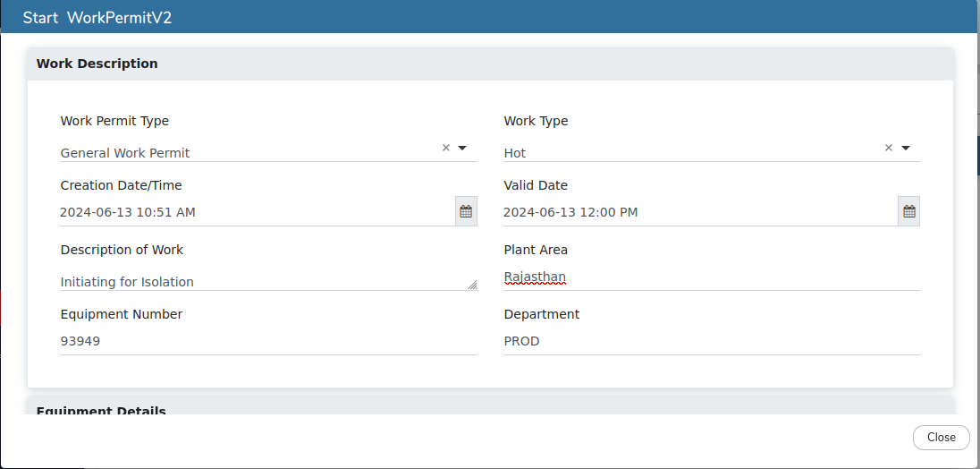Click the Work Permit Type label
Viewport: 980px width, 469px height.
[114, 121]
